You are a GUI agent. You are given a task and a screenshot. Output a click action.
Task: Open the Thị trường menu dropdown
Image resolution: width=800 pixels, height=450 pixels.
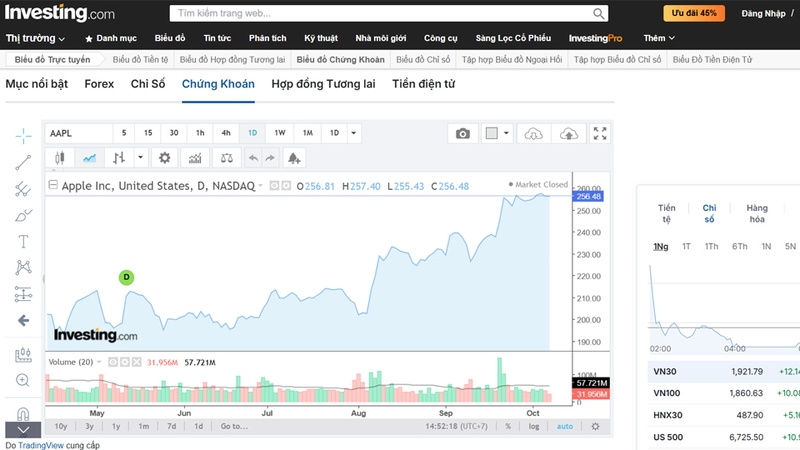(36, 38)
